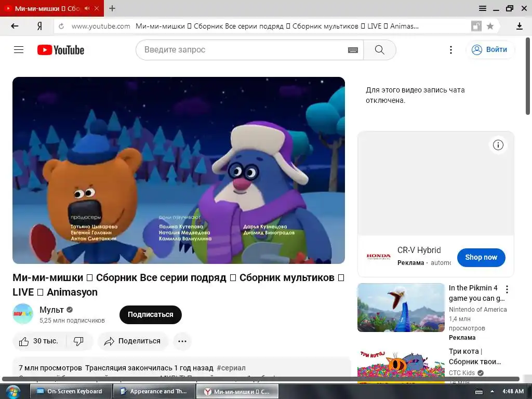This screenshot has width=532, height=399.
Task: Reload the page with refresh icon
Action: [x=61, y=26]
